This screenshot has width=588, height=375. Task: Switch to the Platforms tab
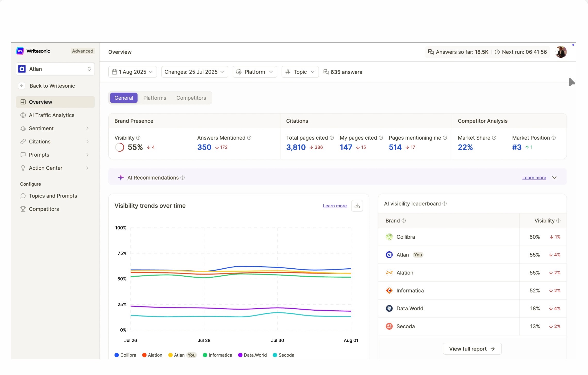point(155,98)
